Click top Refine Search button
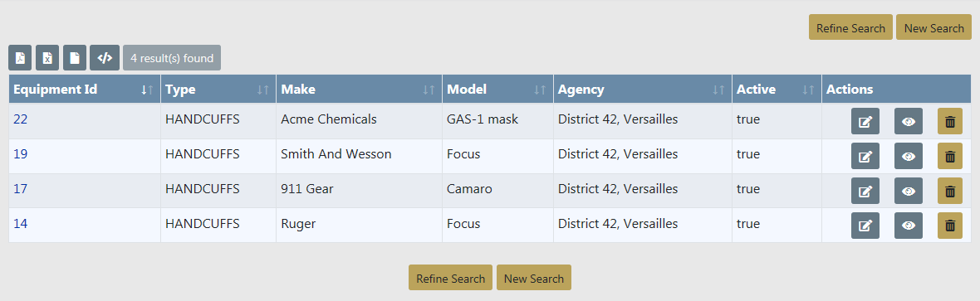The width and height of the screenshot is (980, 301). 850,28
